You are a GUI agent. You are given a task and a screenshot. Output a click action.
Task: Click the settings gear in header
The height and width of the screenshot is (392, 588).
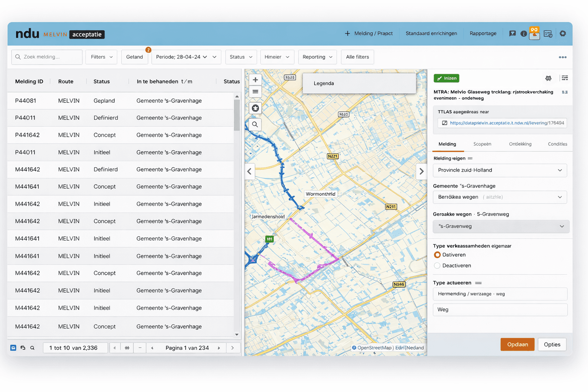[562, 34]
